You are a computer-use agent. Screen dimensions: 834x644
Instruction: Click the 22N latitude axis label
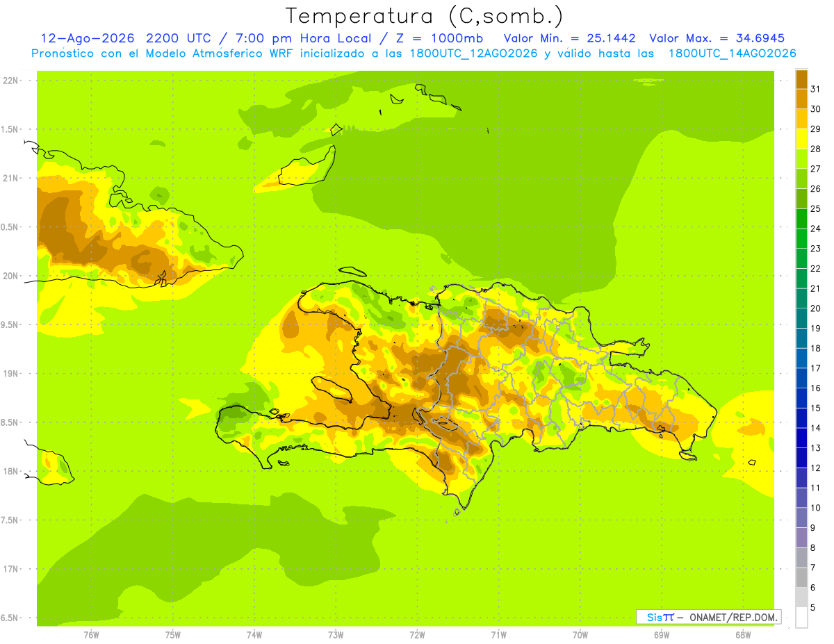11,80
